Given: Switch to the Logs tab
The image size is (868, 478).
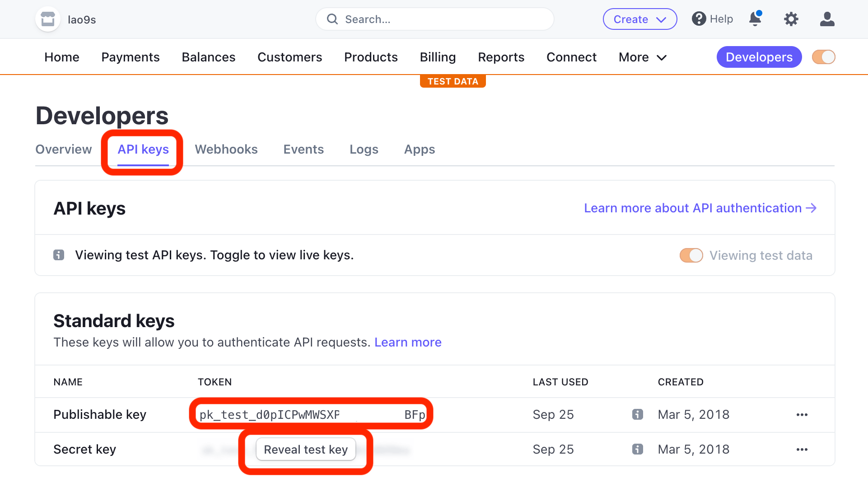Looking at the screenshot, I should (x=364, y=150).
